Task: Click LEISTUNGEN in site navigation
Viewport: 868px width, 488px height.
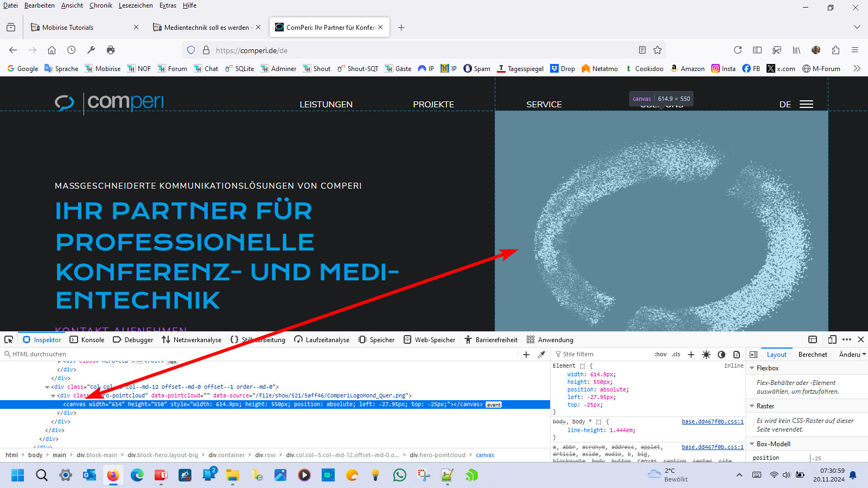Action: coord(326,104)
